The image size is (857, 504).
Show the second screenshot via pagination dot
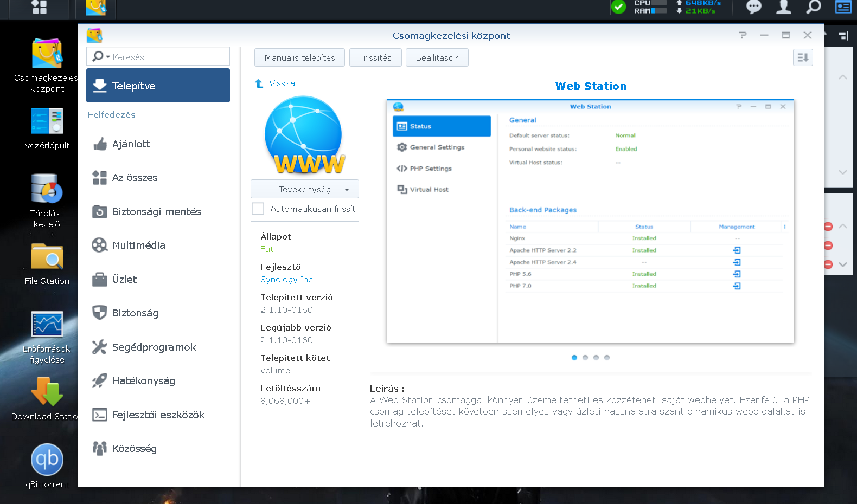click(x=585, y=358)
